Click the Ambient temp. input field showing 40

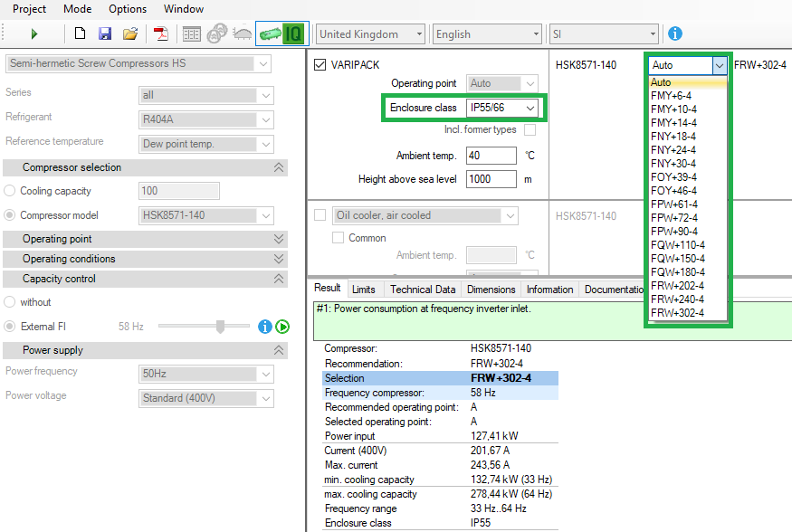(491, 155)
